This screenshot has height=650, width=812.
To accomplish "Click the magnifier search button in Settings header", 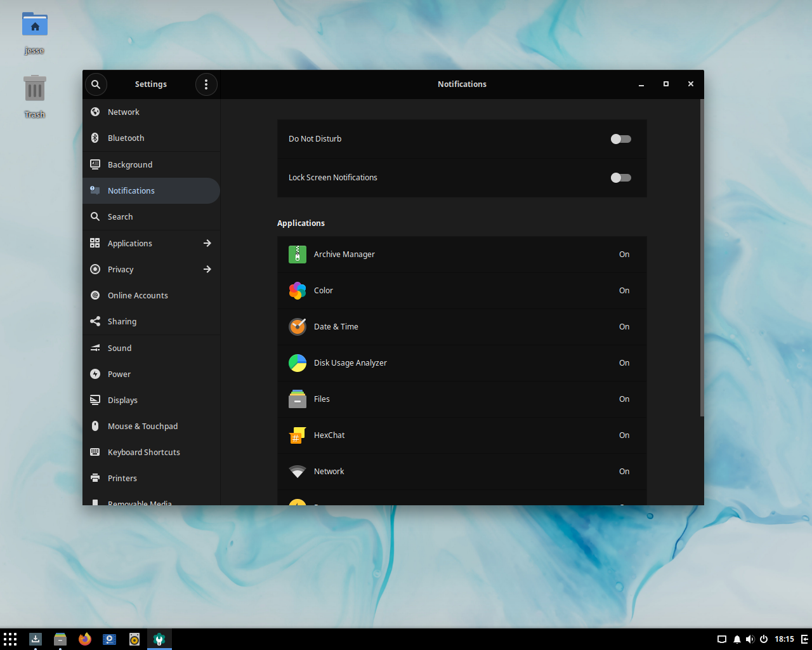I will pyautogui.click(x=96, y=84).
